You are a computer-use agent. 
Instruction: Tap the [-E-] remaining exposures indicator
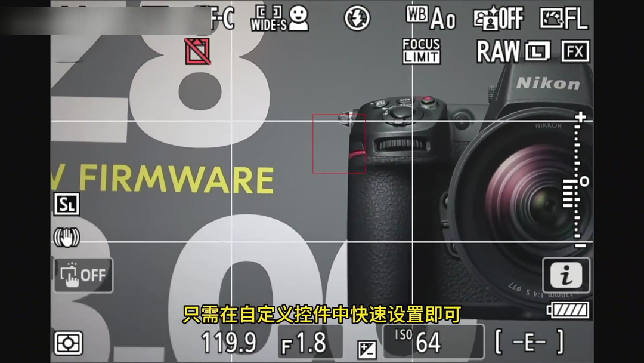click(x=530, y=342)
